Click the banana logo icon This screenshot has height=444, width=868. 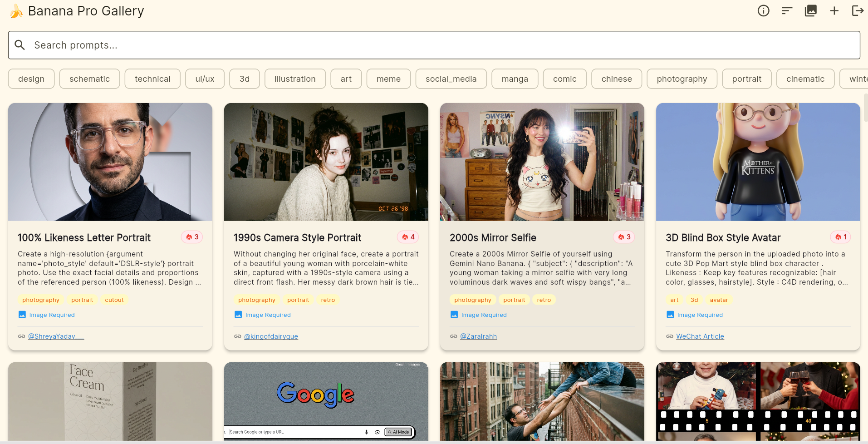[x=16, y=11]
